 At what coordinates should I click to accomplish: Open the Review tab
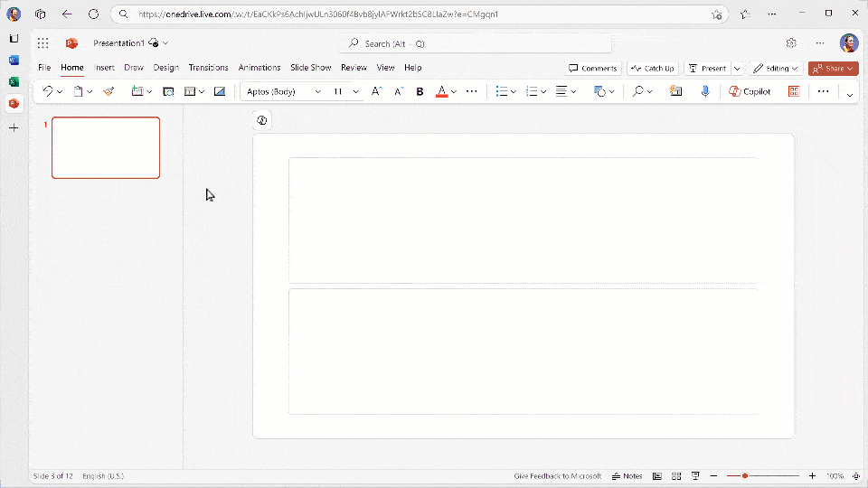[x=354, y=68]
